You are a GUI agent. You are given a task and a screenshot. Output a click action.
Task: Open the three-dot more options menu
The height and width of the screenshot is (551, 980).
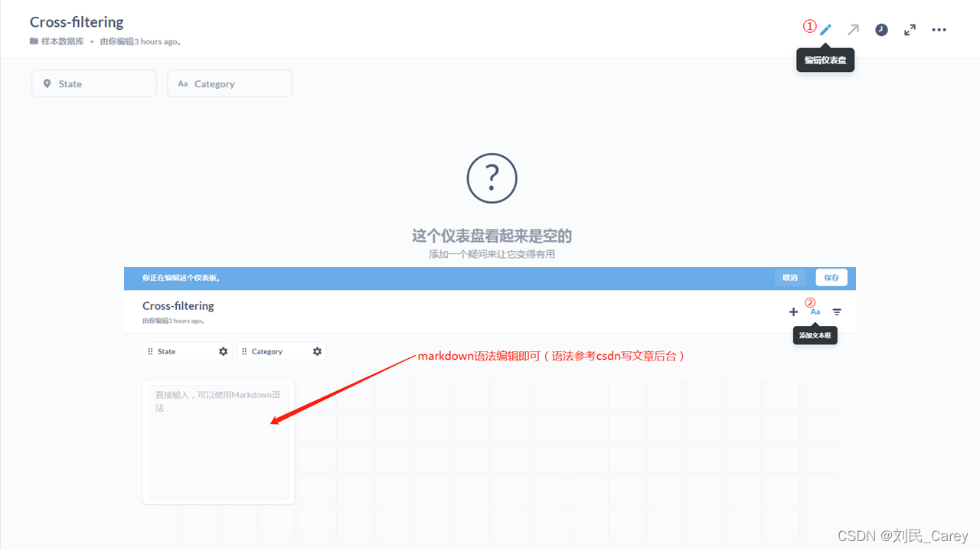coord(939,30)
